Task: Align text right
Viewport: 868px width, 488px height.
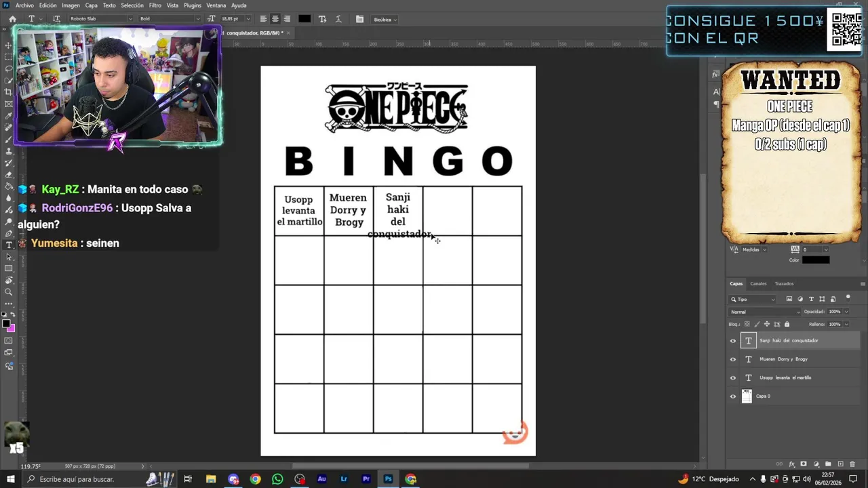Action: pos(287,19)
